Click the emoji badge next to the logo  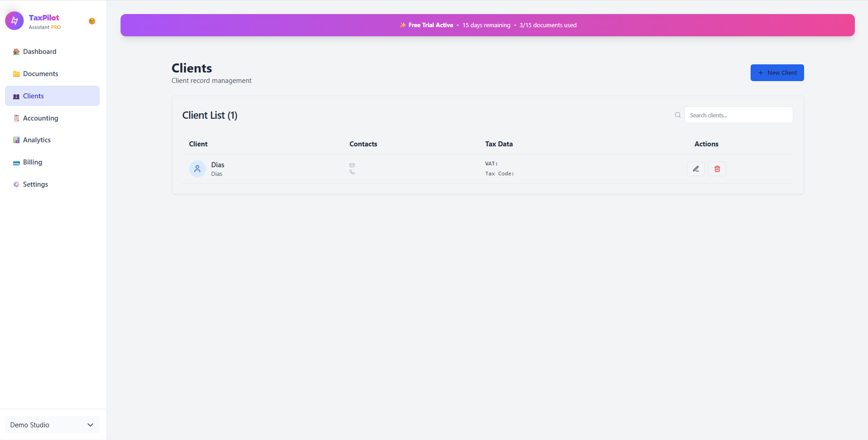[92, 21]
